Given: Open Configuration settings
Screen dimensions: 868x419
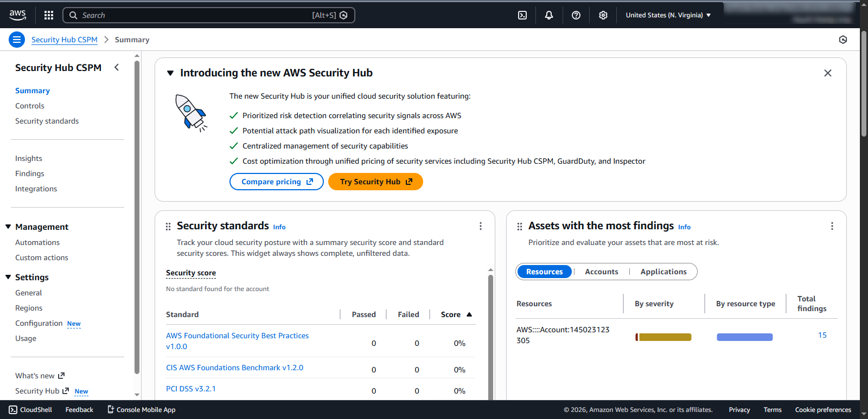Looking at the screenshot, I should click(x=39, y=323).
